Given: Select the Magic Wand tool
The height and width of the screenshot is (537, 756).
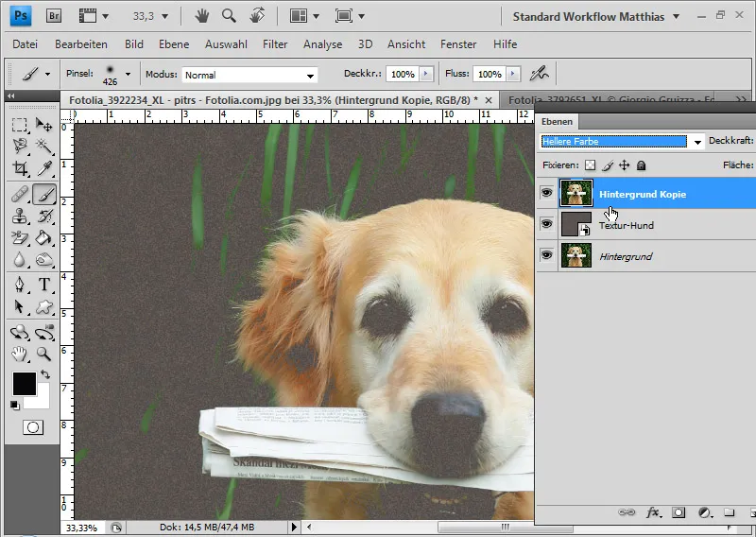Looking at the screenshot, I should point(44,146).
